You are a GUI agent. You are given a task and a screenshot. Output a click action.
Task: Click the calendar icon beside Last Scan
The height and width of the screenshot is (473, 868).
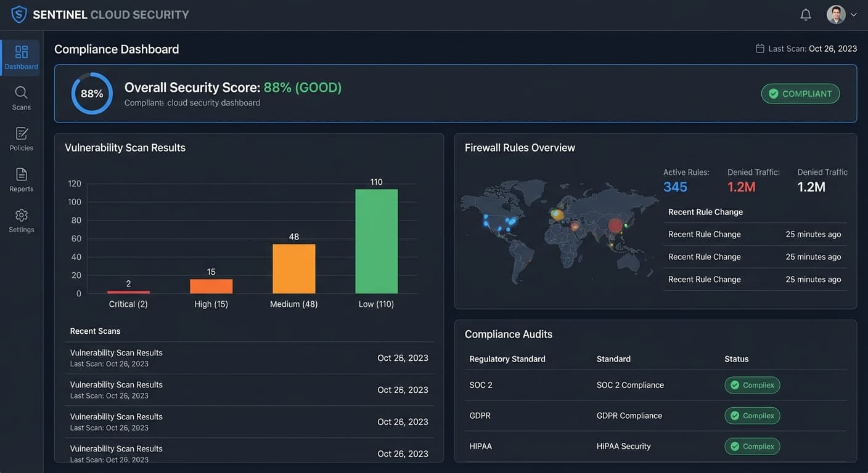(x=760, y=49)
